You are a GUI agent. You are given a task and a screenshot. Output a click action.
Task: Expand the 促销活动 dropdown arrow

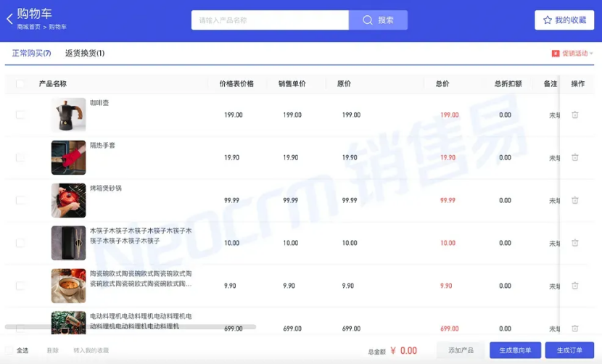(x=591, y=54)
